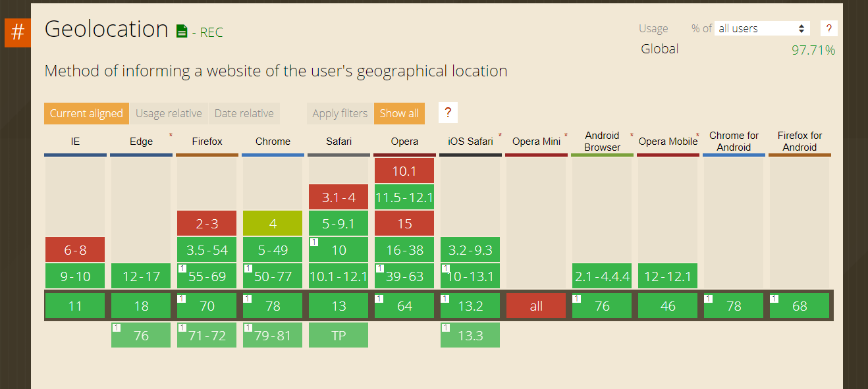The image size is (868, 389).
Task: Click the orange hash permalink icon
Action: tap(17, 32)
